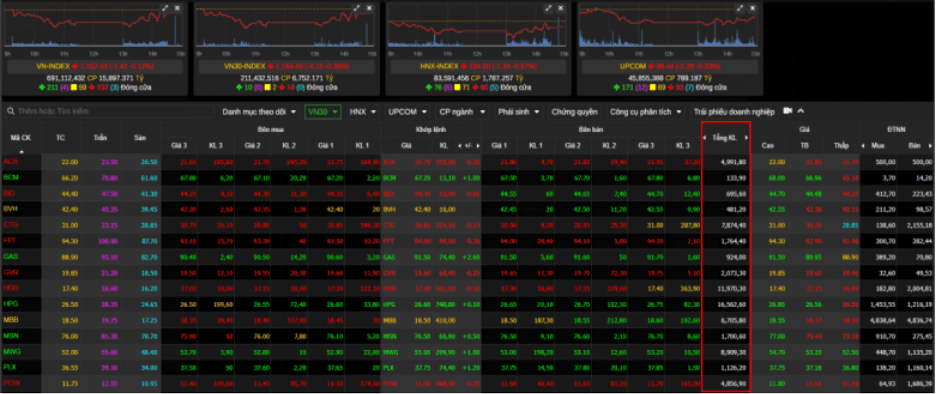Screen dimensions: 936x394
Task: Open the Phái sinh dropdown
Action: 519,112
